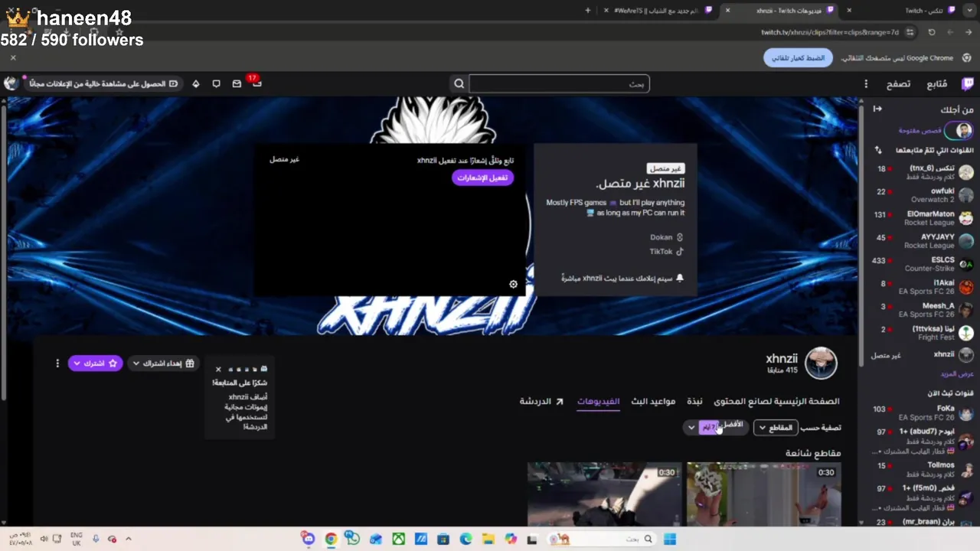This screenshot has height=551, width=980.
Task: Open the Twitch home logo
Action: tap(968, 84)
